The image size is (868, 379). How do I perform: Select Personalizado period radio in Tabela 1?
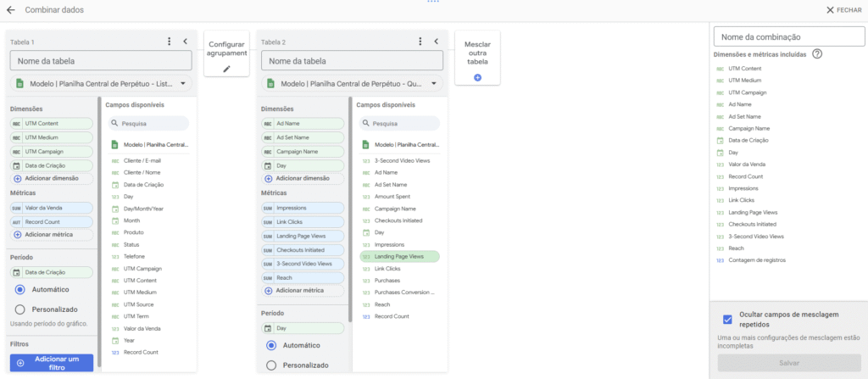[x=19, y=309]
